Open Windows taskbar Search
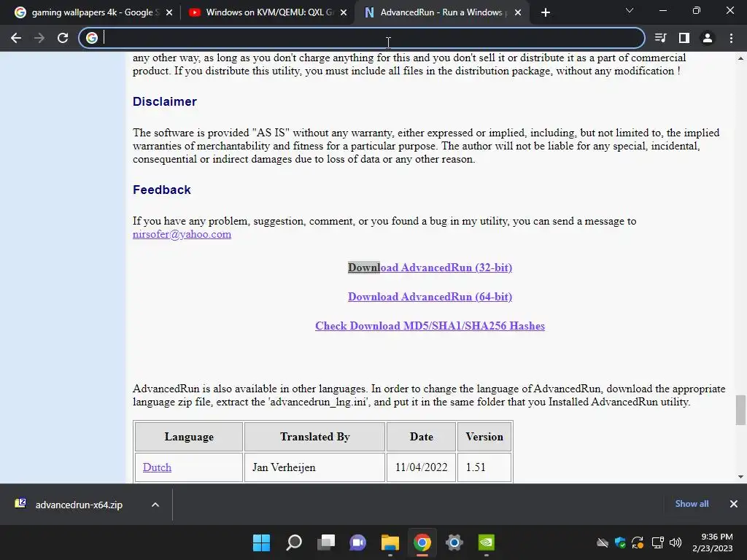This screenshot has height=560, width=747. click(x=294, y=542)
